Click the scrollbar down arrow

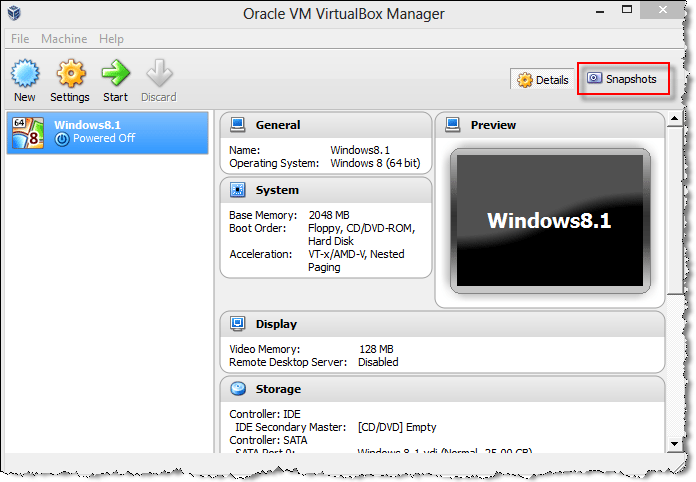tap(675, 444)
